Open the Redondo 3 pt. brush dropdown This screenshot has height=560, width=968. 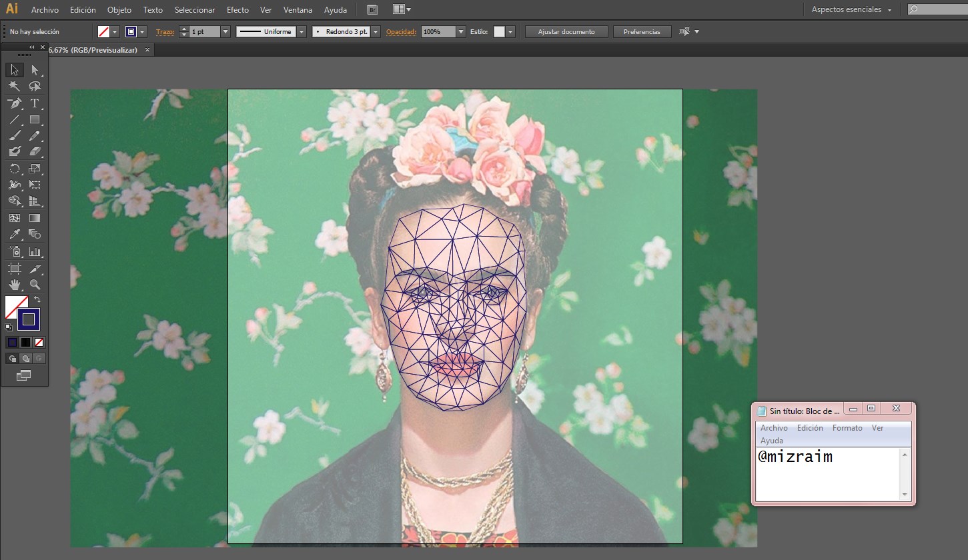[x=376, y=31]
